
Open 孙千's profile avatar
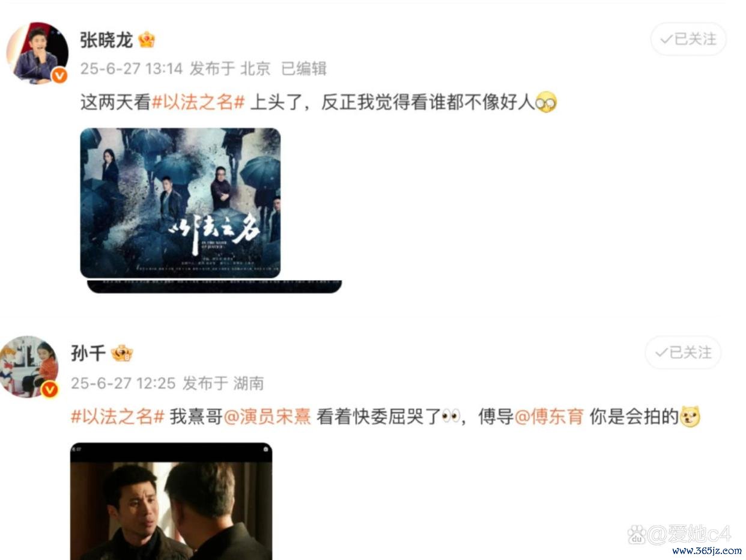(x=30, y=367)
